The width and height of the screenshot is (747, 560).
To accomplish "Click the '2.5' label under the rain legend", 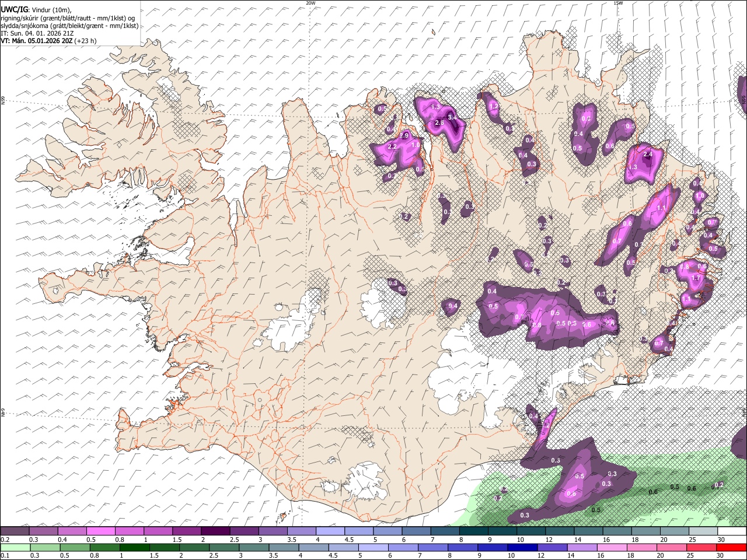I will pos(214,556).
